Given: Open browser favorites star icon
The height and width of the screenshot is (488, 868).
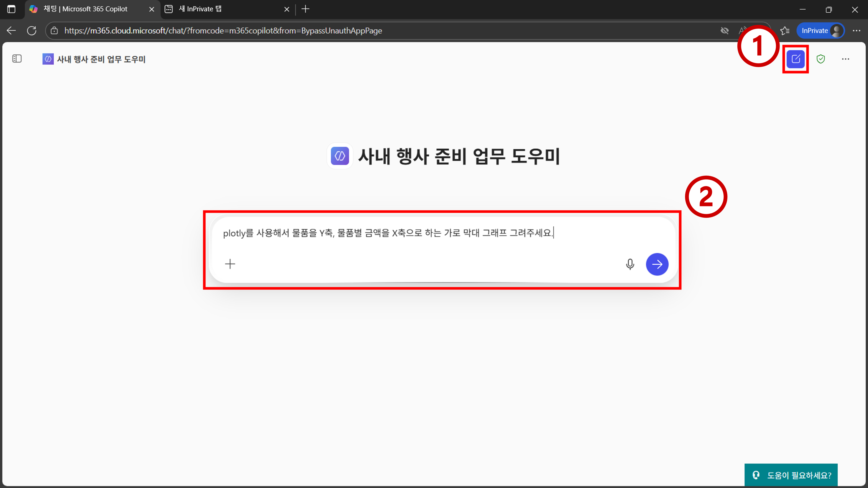Looking at the screenshot, I should click(785, 31).
